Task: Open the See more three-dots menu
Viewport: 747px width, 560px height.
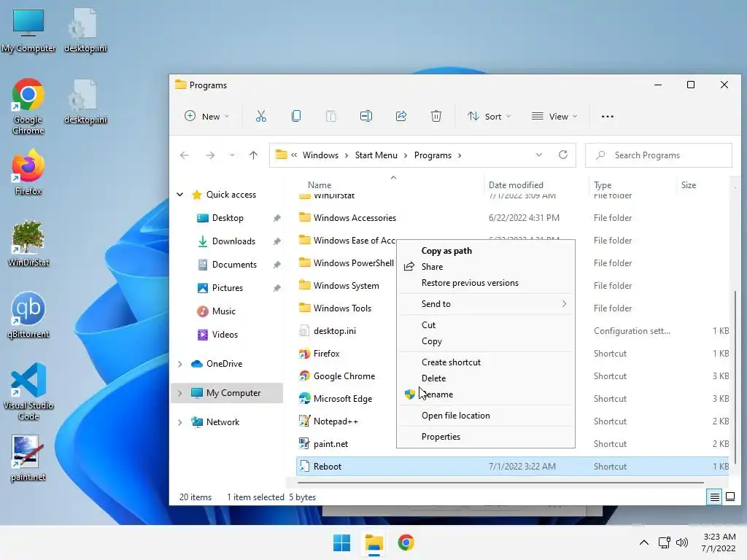Action: [608, 117]
